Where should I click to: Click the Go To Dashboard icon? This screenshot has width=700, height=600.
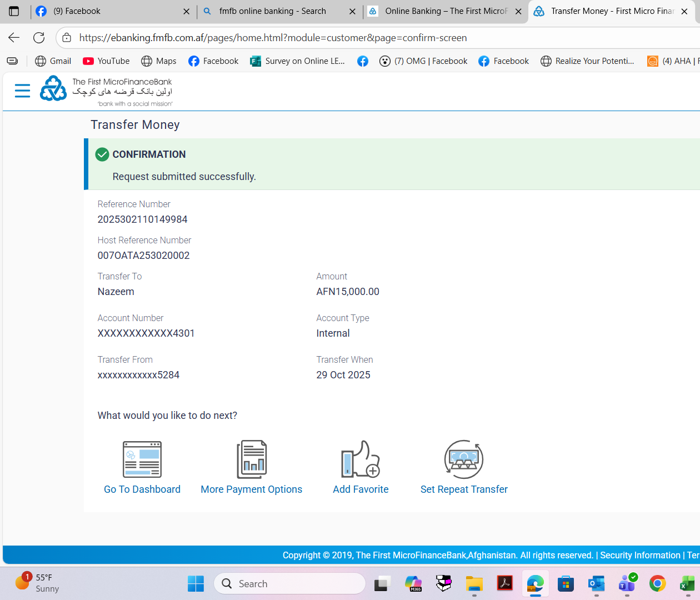click(142, 459)
